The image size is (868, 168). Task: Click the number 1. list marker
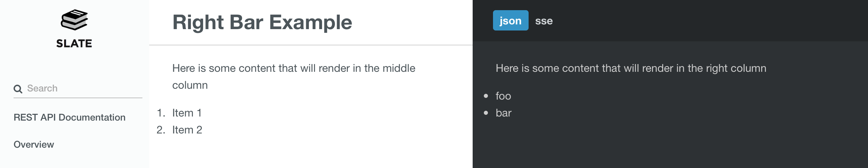click(x=161, y=113)
